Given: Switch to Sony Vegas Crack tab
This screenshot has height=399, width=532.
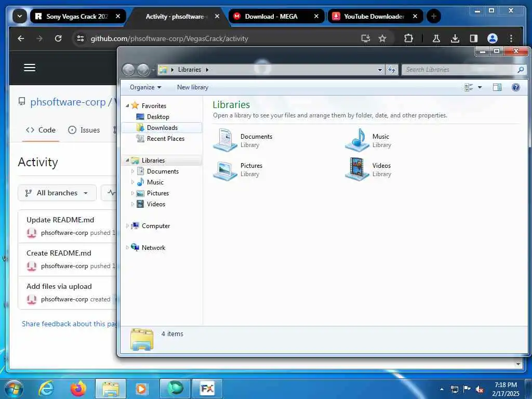Looking at the screenshot, I should (76, 16).
